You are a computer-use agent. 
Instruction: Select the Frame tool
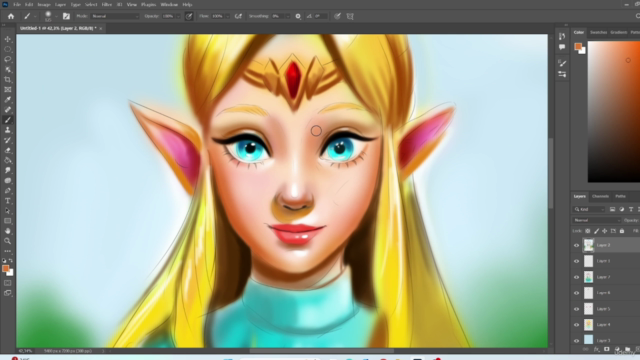(7, 90)
